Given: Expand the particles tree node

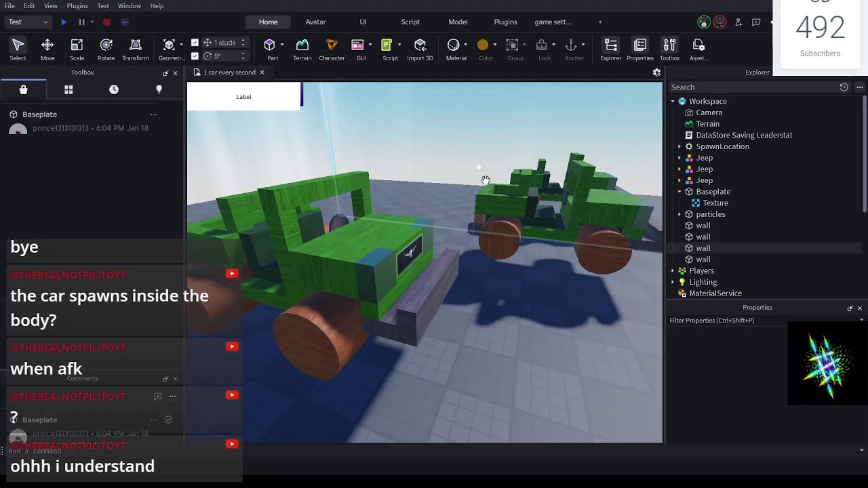Looking at the screenshot, I should pyautogui.click(x=680, y=214).
